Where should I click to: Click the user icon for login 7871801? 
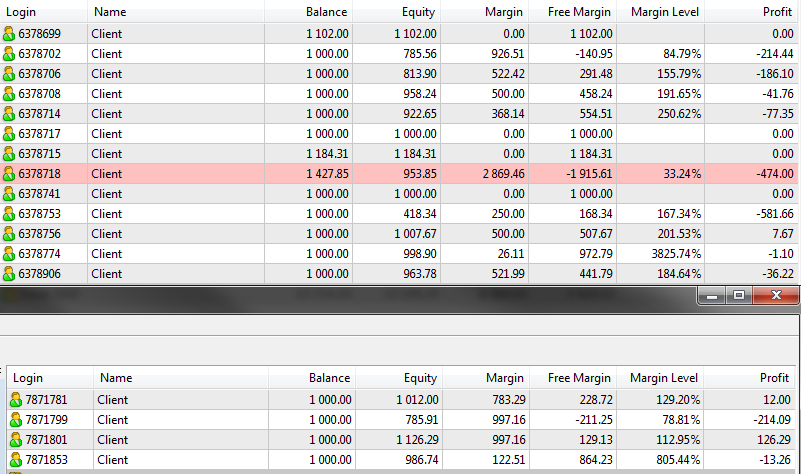pyautogui.click(x=16, y=440)
